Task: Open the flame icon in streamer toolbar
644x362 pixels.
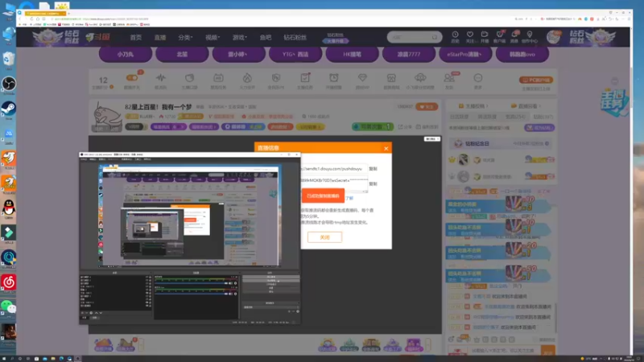Action: coord(247,78)
